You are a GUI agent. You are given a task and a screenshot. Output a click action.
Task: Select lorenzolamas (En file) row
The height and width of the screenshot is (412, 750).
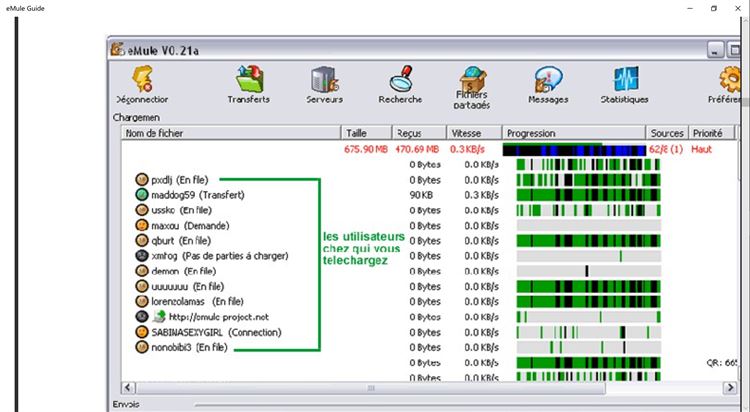197,301
